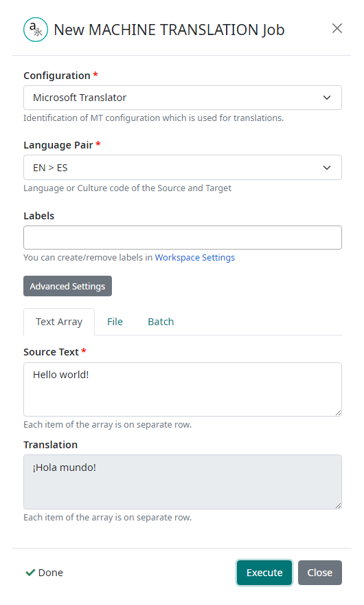Focus the Labels input field
Viewport: 364px width, 605px height.
[183, 238]
